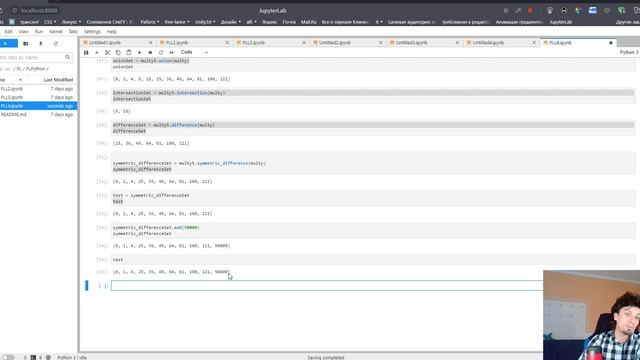This screenshot has height=360, width=640.
Task: Copy the selected cells in notebook toolbar
Action: (x=118, y=53)
